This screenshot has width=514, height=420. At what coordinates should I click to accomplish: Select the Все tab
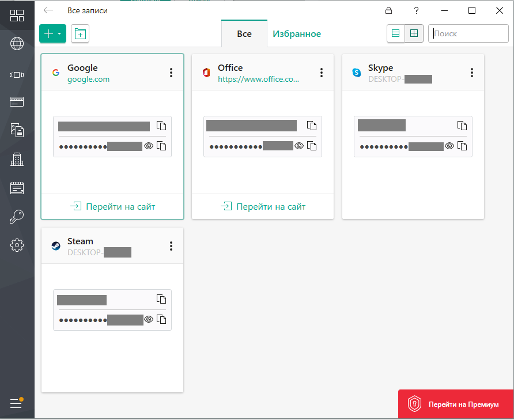[x=244, y=34]
